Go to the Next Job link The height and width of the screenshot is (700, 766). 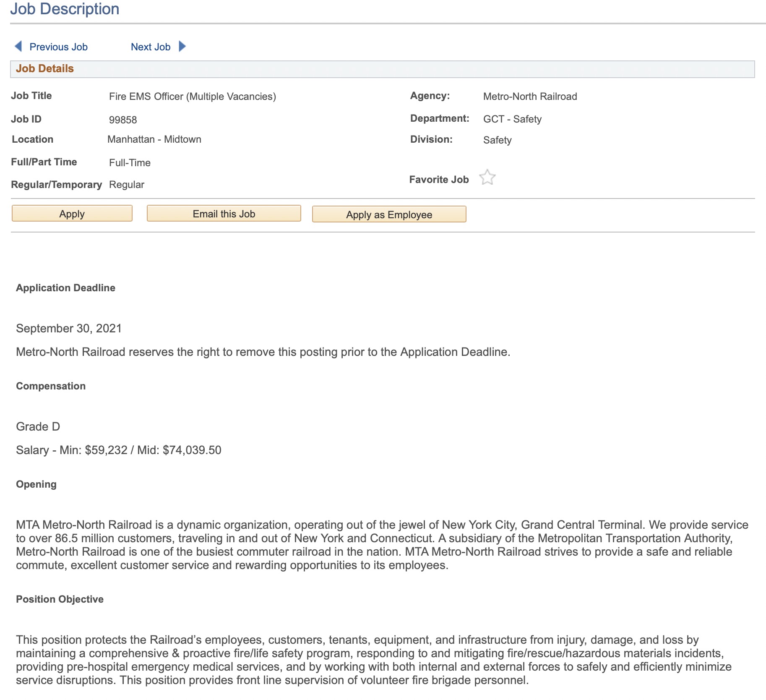tap(151, 47)
